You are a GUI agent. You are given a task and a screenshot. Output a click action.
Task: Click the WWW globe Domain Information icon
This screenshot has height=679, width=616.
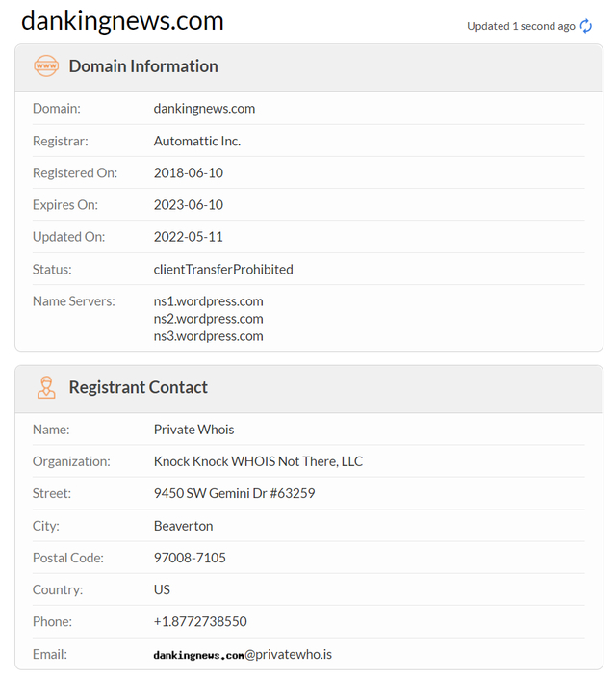(x=46, y=66)
